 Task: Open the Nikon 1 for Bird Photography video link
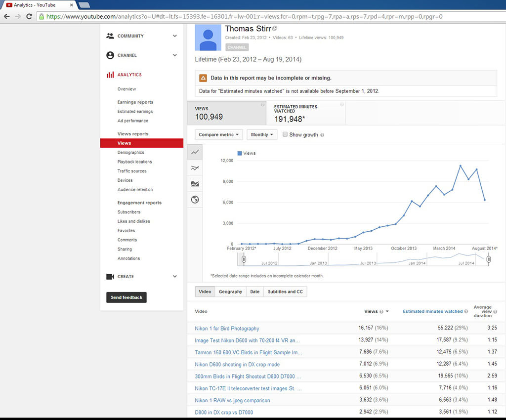[227, 329]
